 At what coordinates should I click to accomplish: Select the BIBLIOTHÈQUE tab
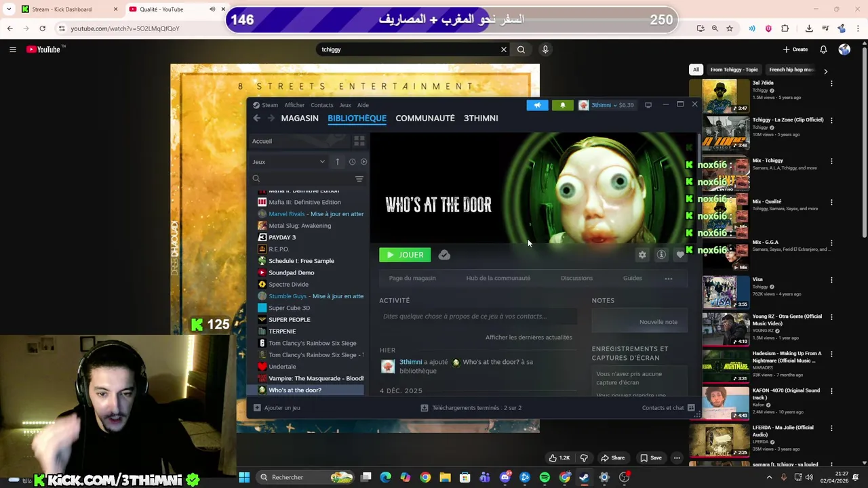point(357,118)
